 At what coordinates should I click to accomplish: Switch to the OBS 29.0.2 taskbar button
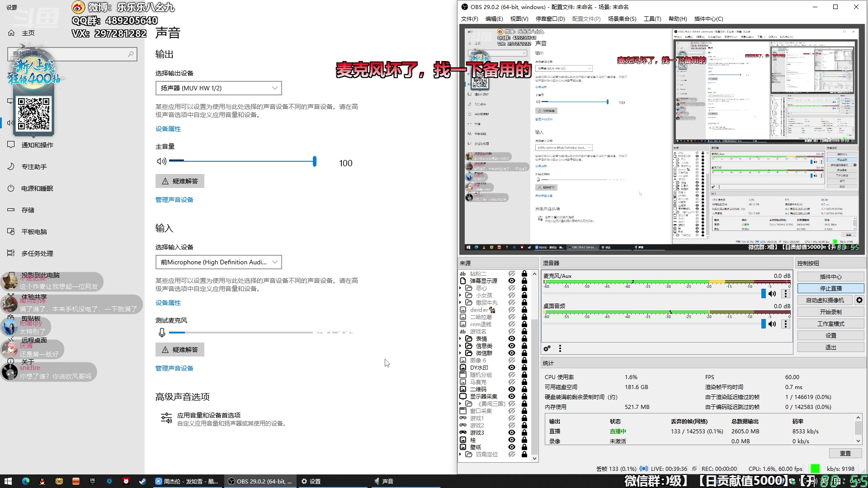(x=259, y=481)
